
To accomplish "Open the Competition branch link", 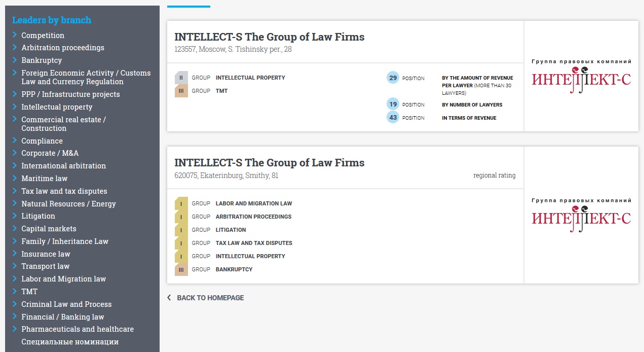I will click(43, 36).
